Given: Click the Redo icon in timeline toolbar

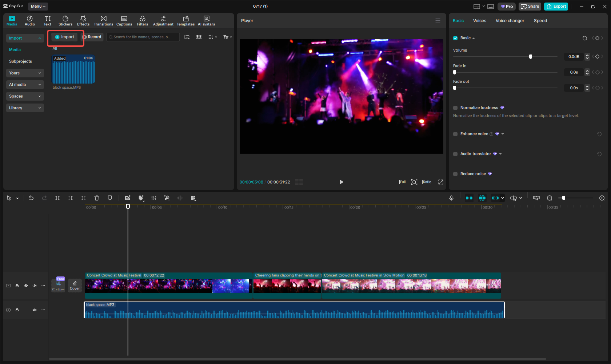Looking at the screenshot, I should coord(44,198).
